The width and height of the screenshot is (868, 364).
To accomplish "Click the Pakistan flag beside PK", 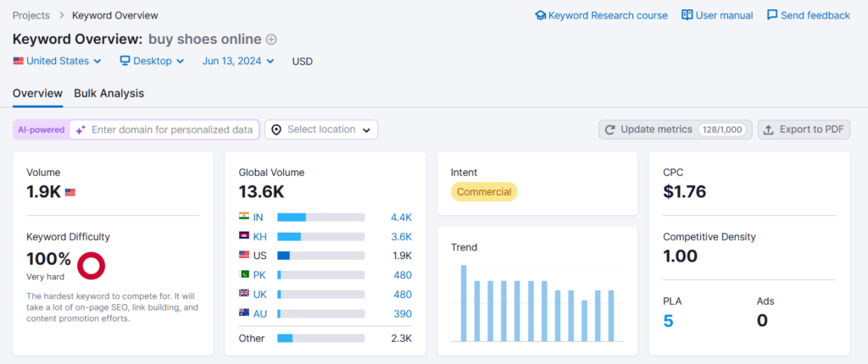I will (244, 275).
